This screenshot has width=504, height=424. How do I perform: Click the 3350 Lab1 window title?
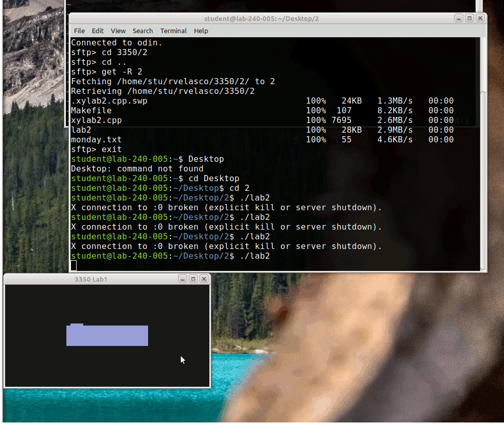[x=91, y=280]
